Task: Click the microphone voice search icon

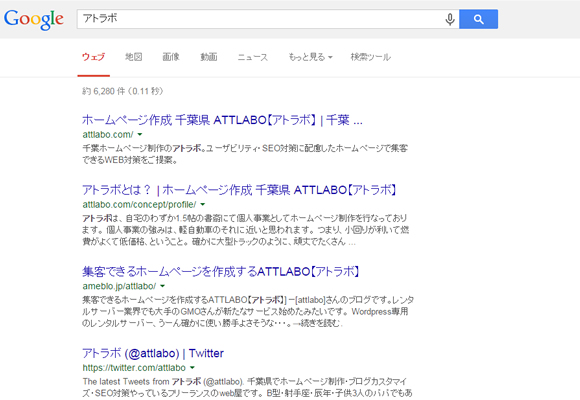Action: (450, 19)
